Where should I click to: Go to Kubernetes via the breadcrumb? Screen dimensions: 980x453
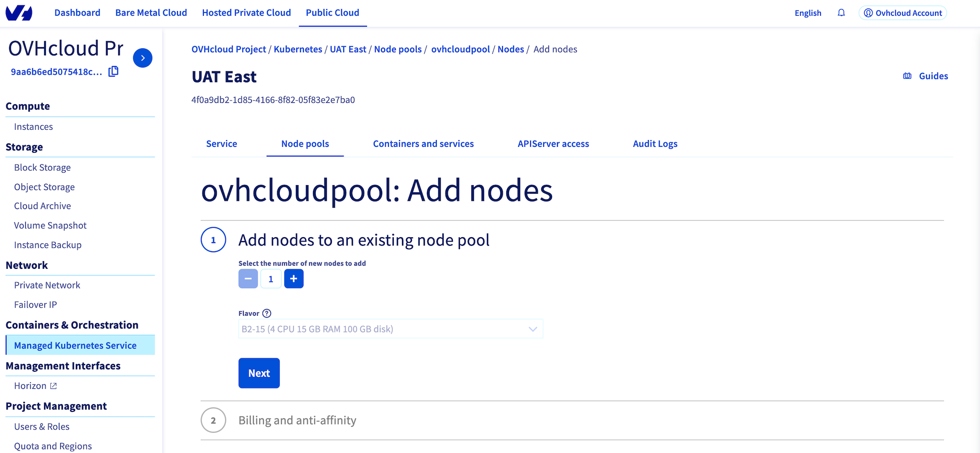point(298,49)
